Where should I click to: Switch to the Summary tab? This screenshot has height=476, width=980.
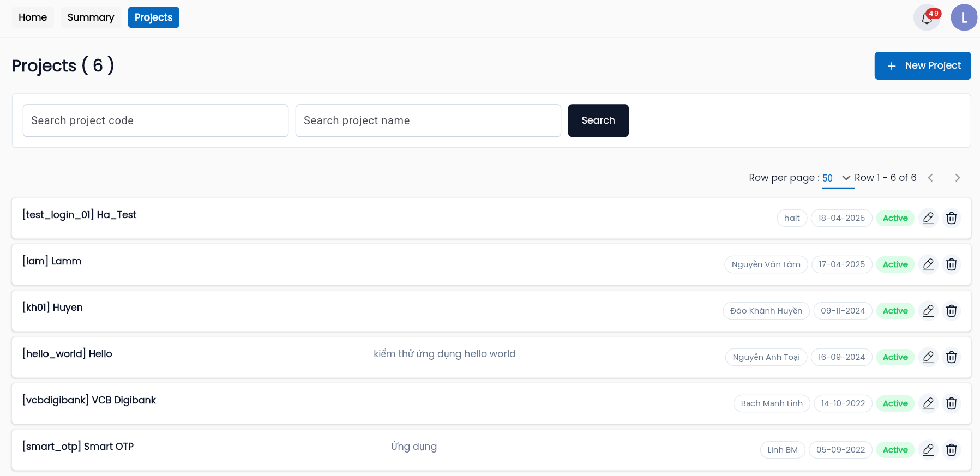(x=91, y=17)
